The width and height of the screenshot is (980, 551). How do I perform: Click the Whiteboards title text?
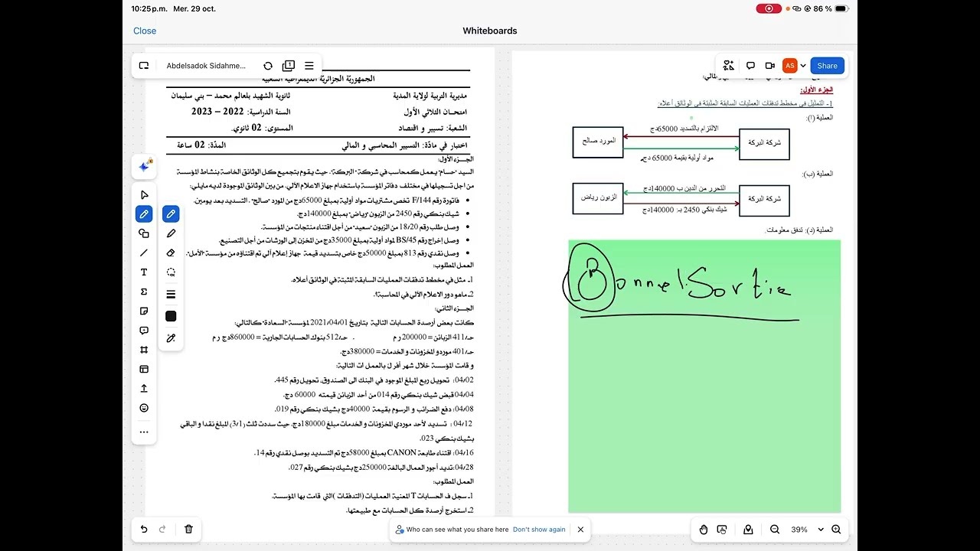coord(490,31)
